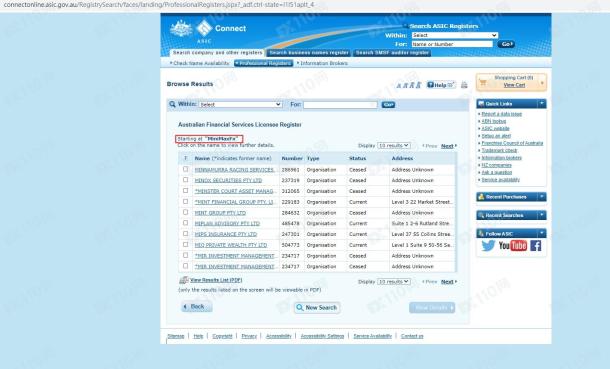Switch to Search company and other registers tab
Screen dimensions: 610x369
pos(217,52)
